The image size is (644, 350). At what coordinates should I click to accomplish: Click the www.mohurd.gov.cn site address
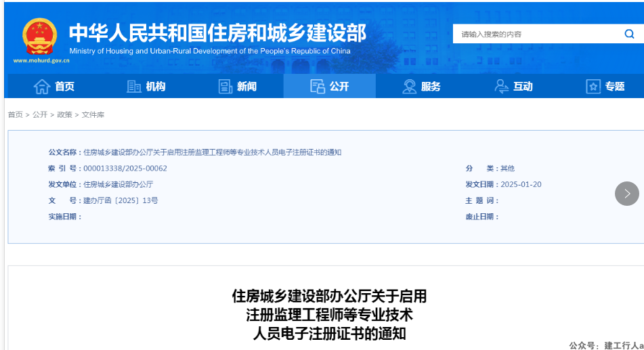pos(41,61)
